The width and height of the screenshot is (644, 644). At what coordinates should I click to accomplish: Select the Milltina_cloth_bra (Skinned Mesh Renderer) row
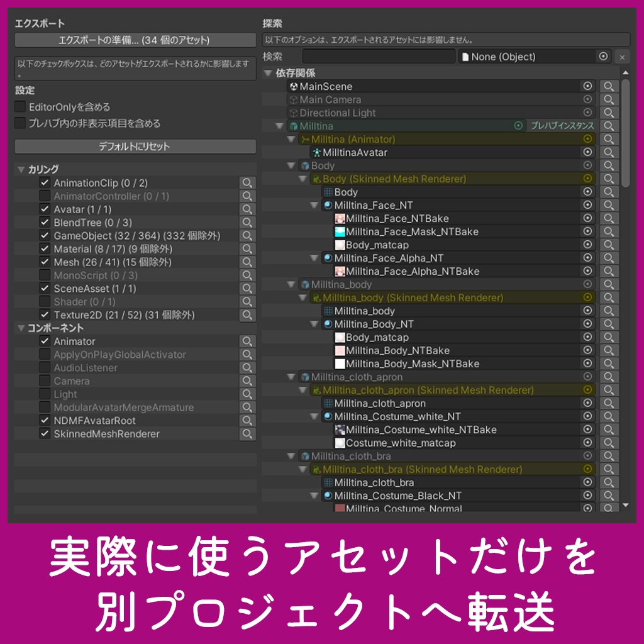(452, 469)
